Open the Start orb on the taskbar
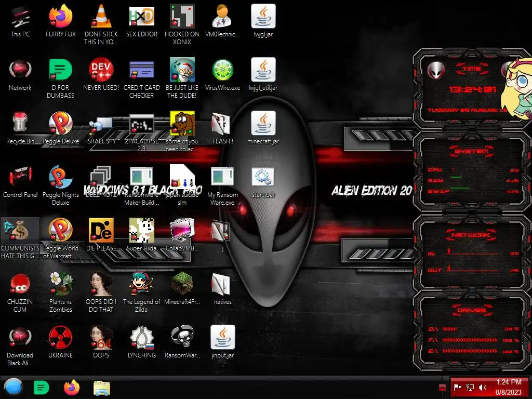Image resolution: width=532 pixels, height=399 pixels. coord(13,388)
